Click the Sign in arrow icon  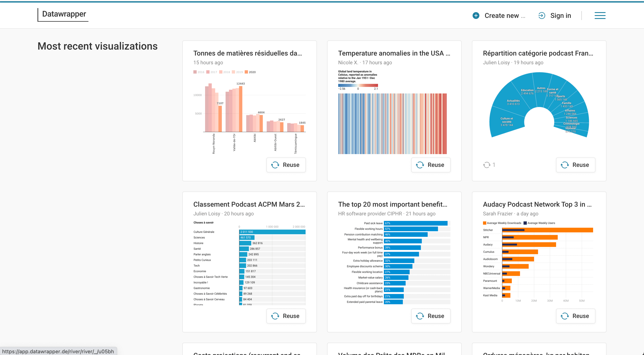coord(542,16)
